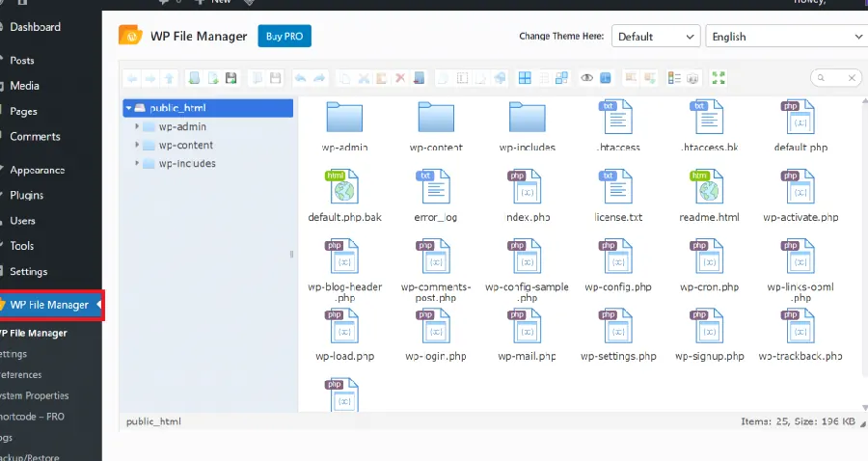This screenshot has width=868, height=461.
Task: Open the Change Theme dropdown showing Default
Action: 656,37
